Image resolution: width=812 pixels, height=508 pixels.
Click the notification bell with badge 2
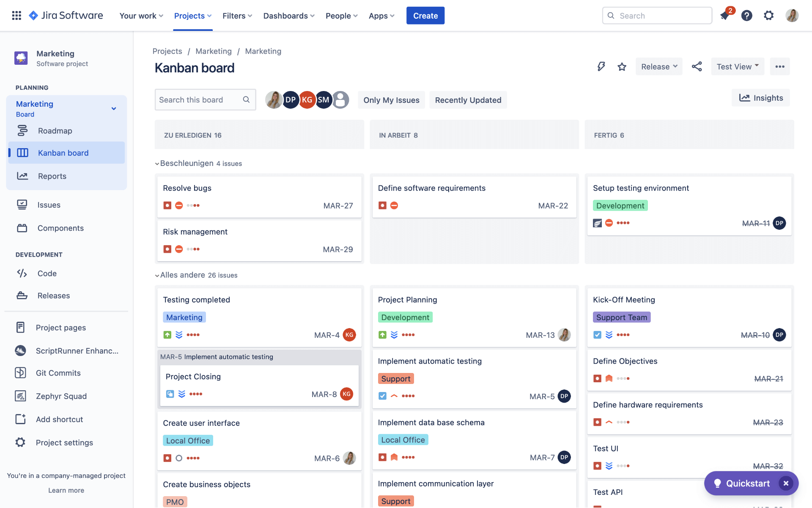pyautogui.click(x=725, y=15)
